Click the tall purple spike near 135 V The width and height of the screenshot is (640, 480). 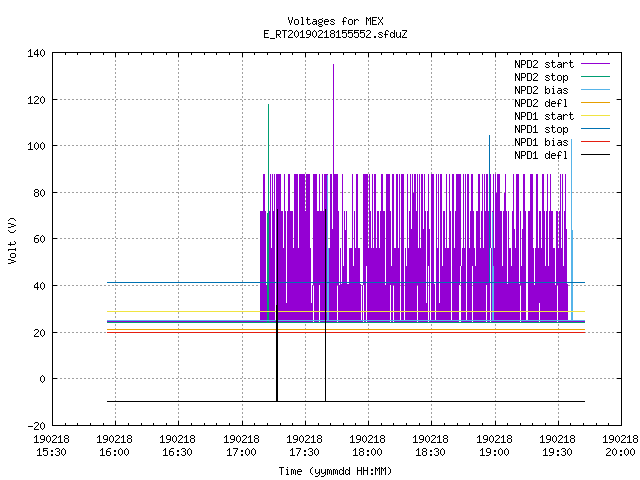[x=333, y=118]
